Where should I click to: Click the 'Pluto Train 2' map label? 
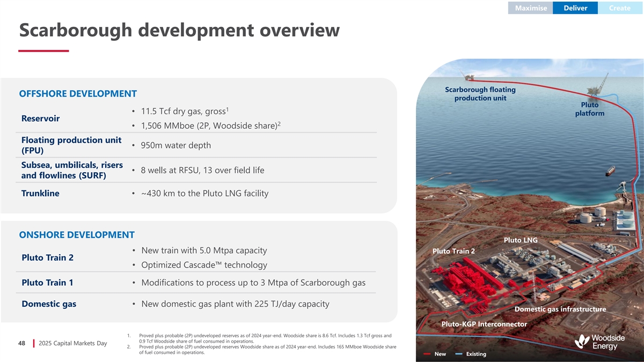click(x=453, y=251)
